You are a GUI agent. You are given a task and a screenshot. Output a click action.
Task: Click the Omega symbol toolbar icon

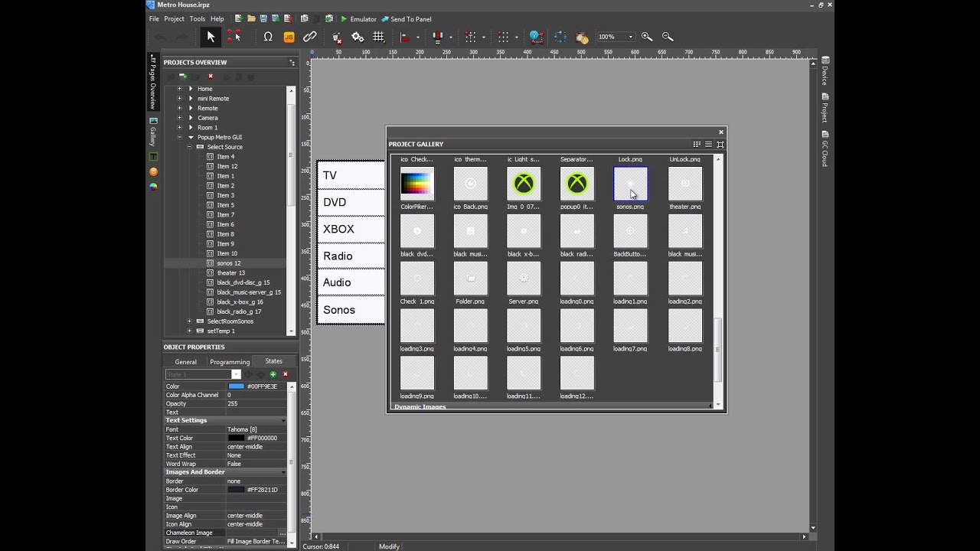[268, 37]
